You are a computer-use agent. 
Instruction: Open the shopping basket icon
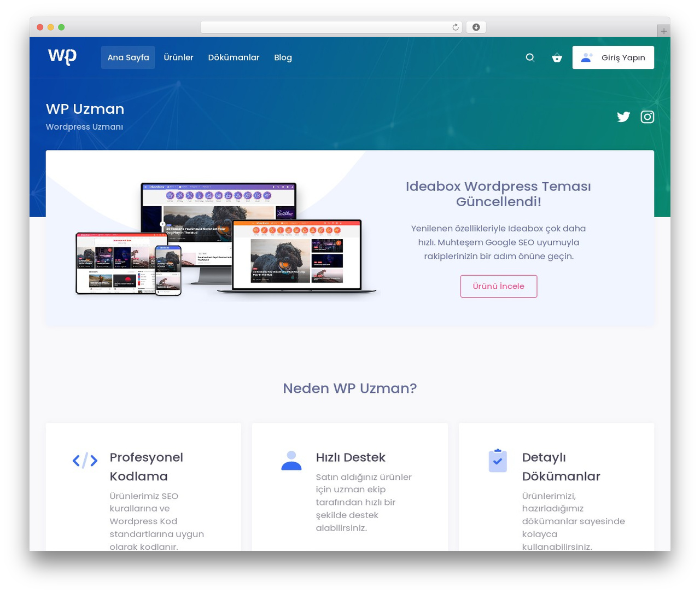(557, 57)
